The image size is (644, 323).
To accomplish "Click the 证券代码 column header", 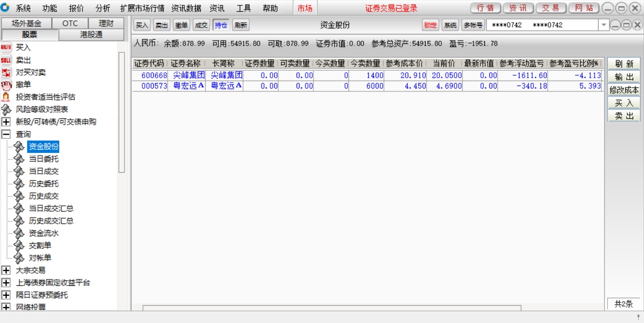I will tap(149, 63).
